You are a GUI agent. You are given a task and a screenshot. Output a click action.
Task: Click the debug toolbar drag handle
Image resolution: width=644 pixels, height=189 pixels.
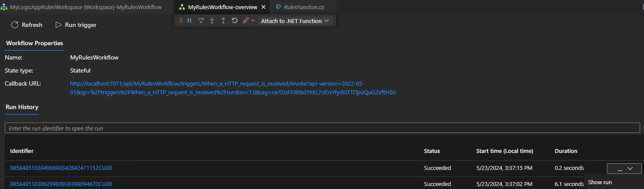181,20
